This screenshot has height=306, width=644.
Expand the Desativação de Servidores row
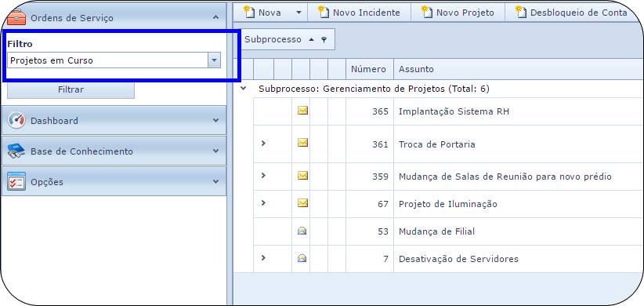[263, 258]
